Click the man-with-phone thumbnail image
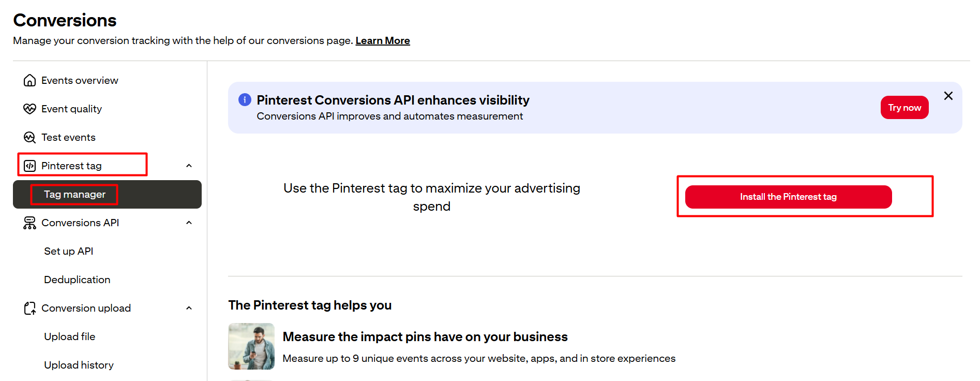This screenshot has height=381, width=980. [x=251, y=346]
